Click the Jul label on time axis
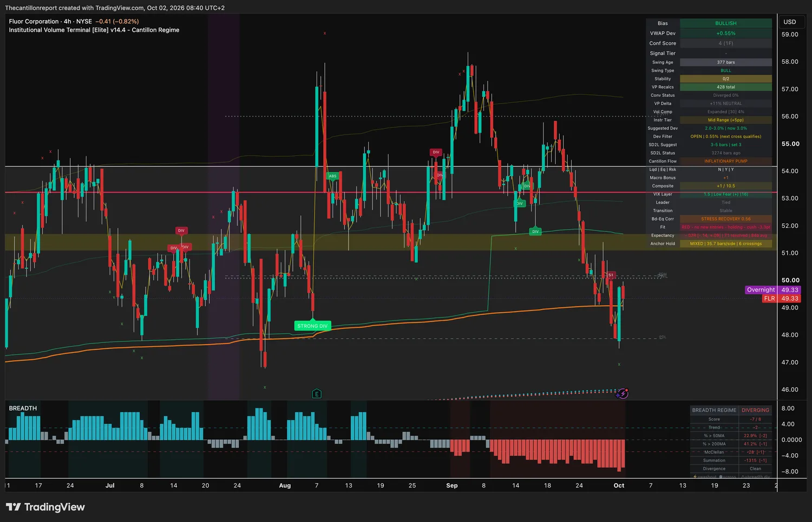812x522 pixels. [x=110, y=486]
